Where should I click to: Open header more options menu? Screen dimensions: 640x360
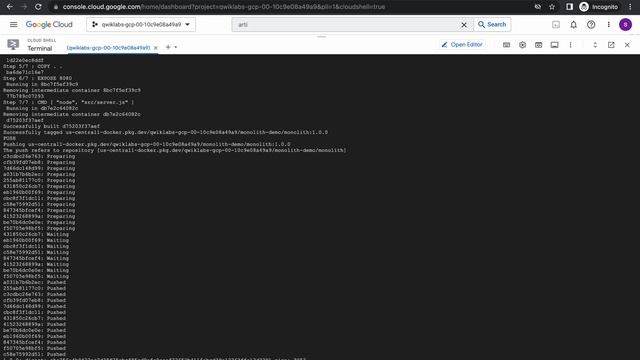(609, 24)
